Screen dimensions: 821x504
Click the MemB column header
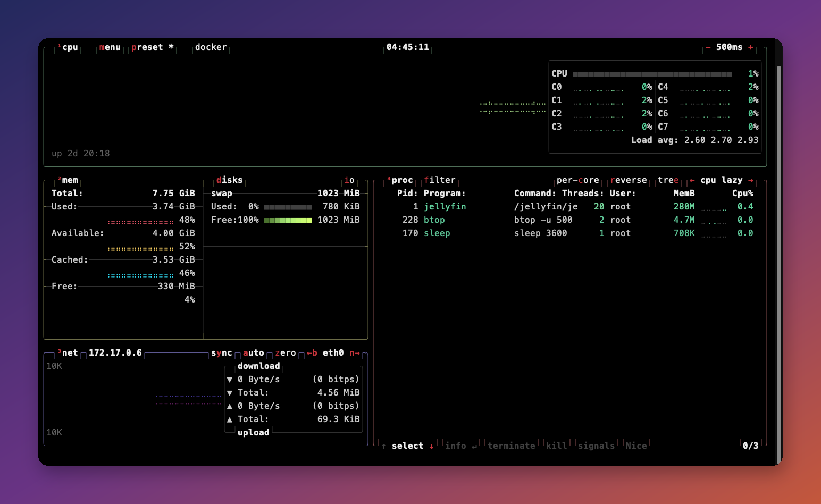click(684, 194)
